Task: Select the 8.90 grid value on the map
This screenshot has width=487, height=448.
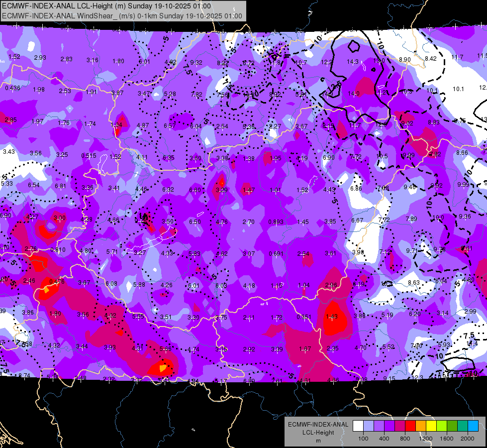Action: click(x=405, y=59)
